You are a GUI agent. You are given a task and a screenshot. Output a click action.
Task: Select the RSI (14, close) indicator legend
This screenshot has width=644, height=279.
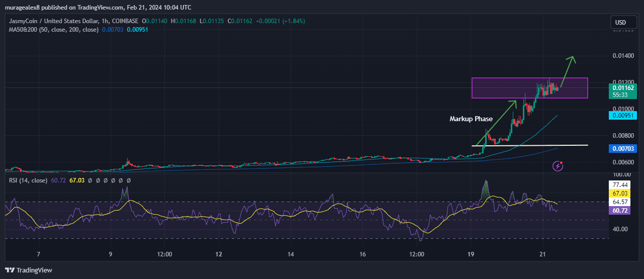(28, 180)
